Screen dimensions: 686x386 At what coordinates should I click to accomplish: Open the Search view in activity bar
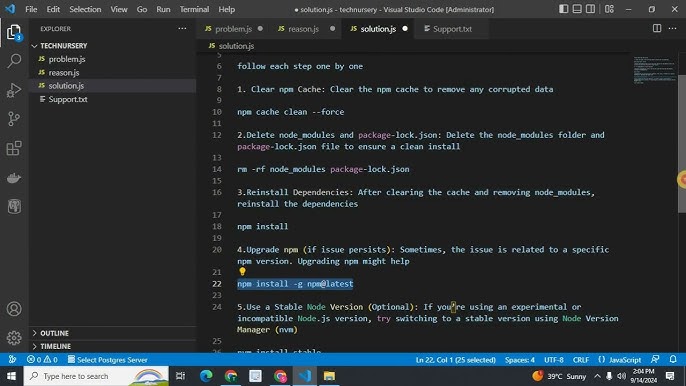[14, 61]
